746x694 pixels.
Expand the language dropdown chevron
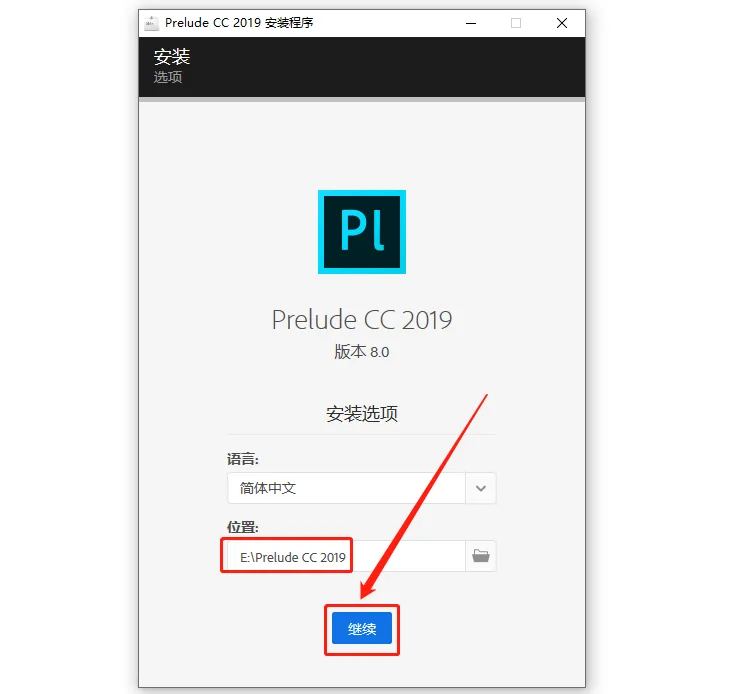pyautogui.click(x=481, y=488)
